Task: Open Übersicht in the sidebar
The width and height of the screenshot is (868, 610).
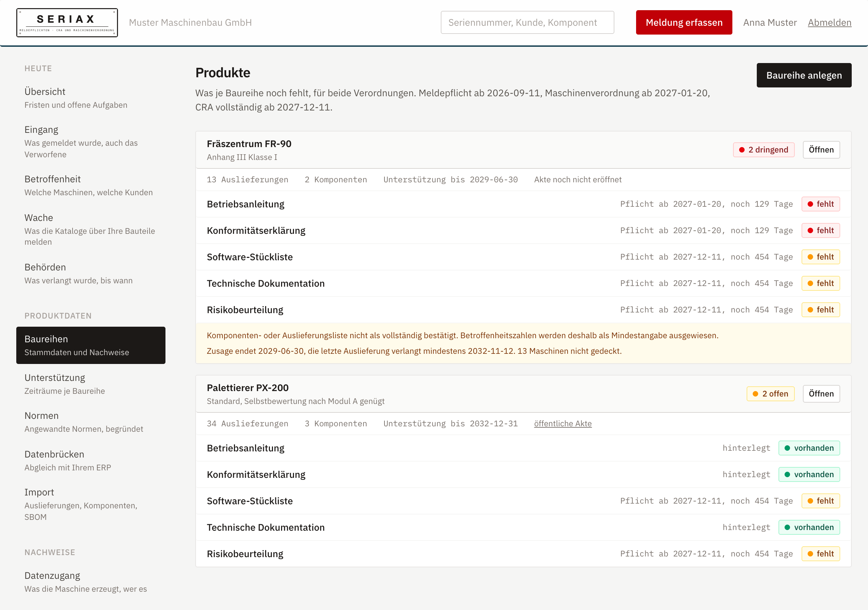Action: click(91, 98)
